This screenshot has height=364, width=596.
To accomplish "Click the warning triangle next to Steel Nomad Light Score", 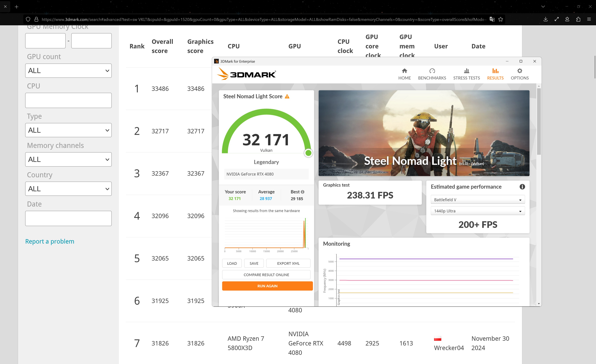I will point(287,96).
